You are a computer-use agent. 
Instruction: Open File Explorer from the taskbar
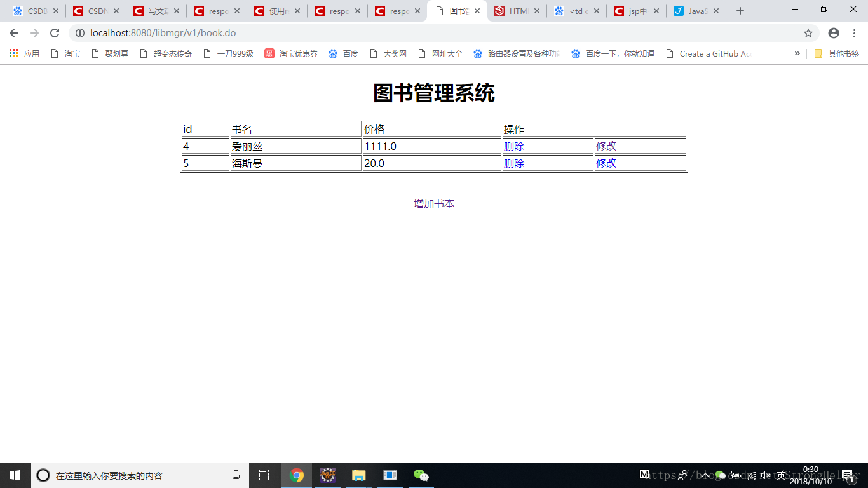(359, 475)
